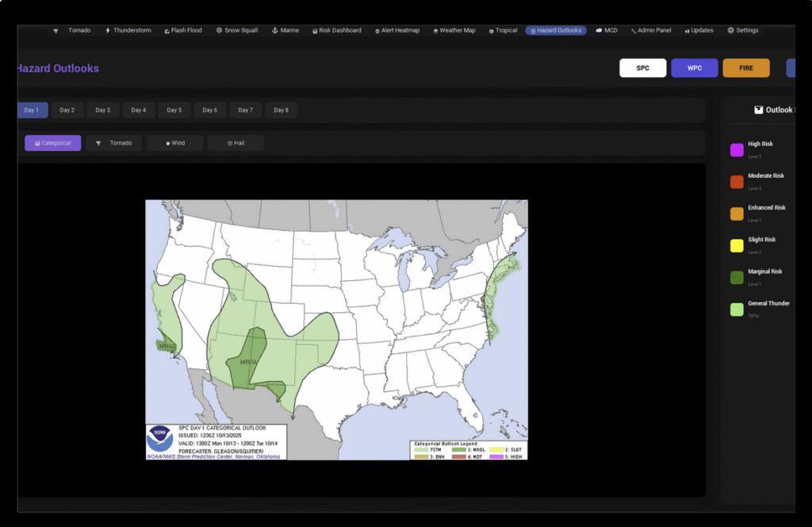Image resolution: width=812 pixels, height=527 pixels.
Task: Click the orange FIRE outlook button
Action: coord(746,68)
